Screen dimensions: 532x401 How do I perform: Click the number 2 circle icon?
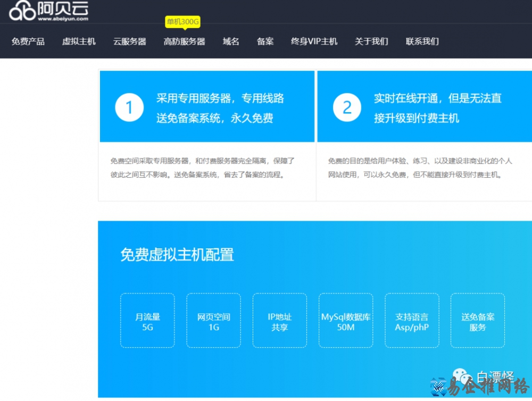pos(347,107)
